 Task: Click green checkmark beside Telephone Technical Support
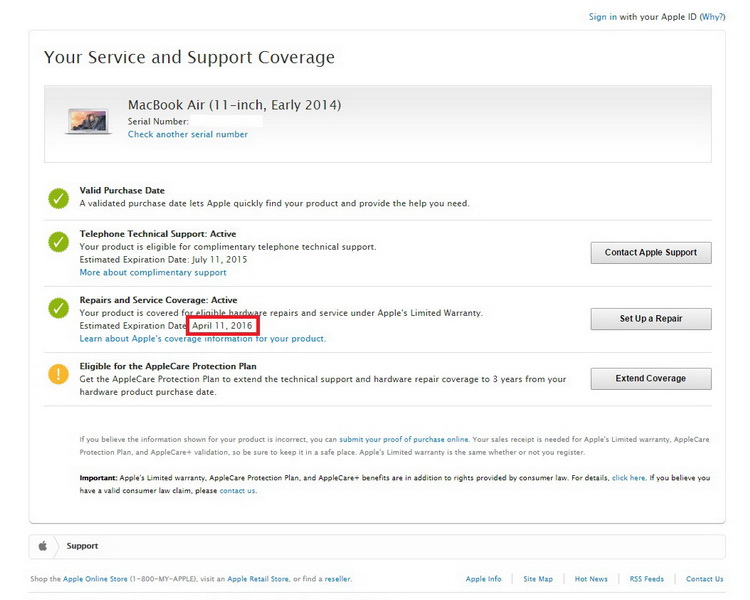click(59, 242)
